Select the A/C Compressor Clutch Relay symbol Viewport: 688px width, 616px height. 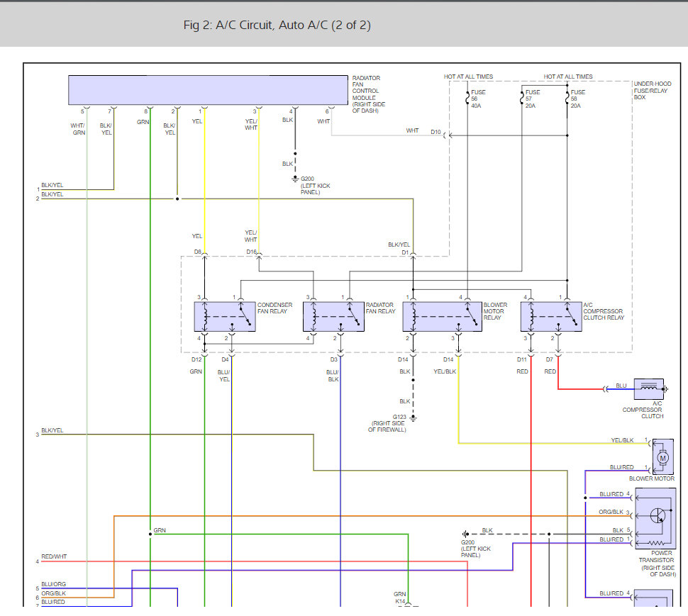click(550, 316)
